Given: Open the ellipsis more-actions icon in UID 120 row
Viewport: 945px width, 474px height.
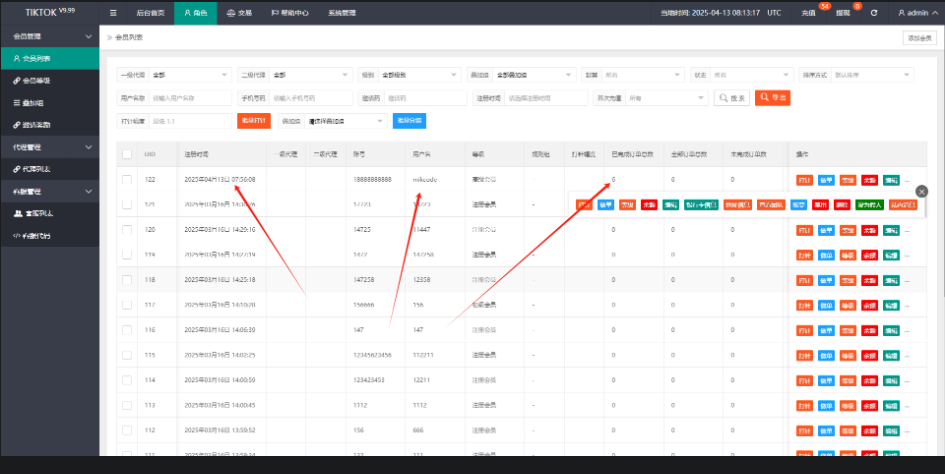Looking at the screenshot, I should coord(907,231).
